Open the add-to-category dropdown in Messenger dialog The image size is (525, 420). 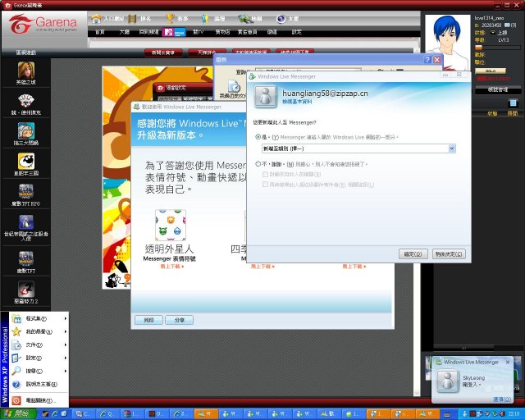tap(452, 148)
